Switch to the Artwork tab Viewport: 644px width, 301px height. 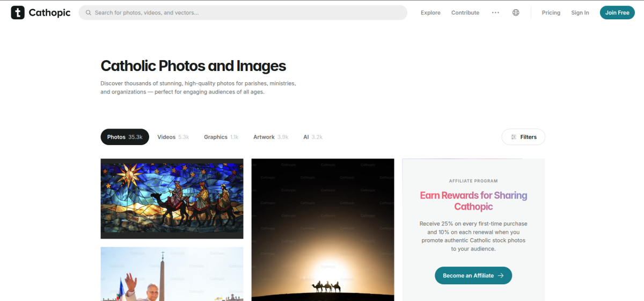click(x=270, y=137)
